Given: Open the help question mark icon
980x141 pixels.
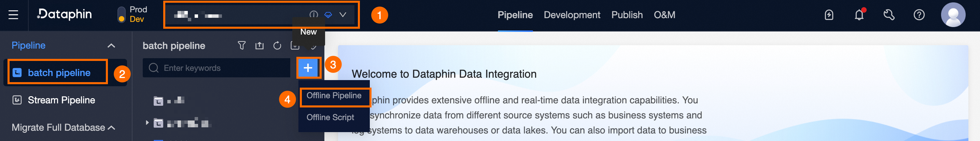Looking at the screenshot, I should 919,15.
